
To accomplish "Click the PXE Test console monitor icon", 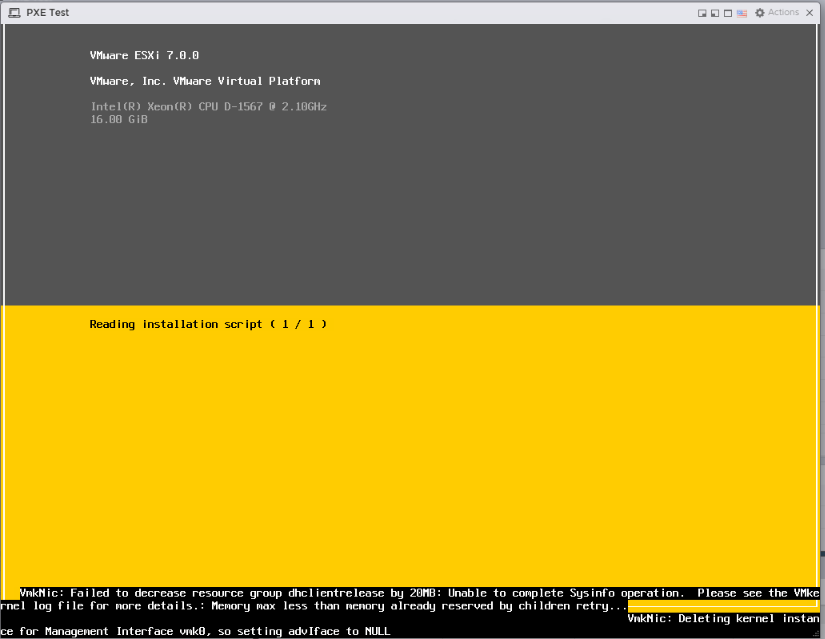I will pos(14,13).
